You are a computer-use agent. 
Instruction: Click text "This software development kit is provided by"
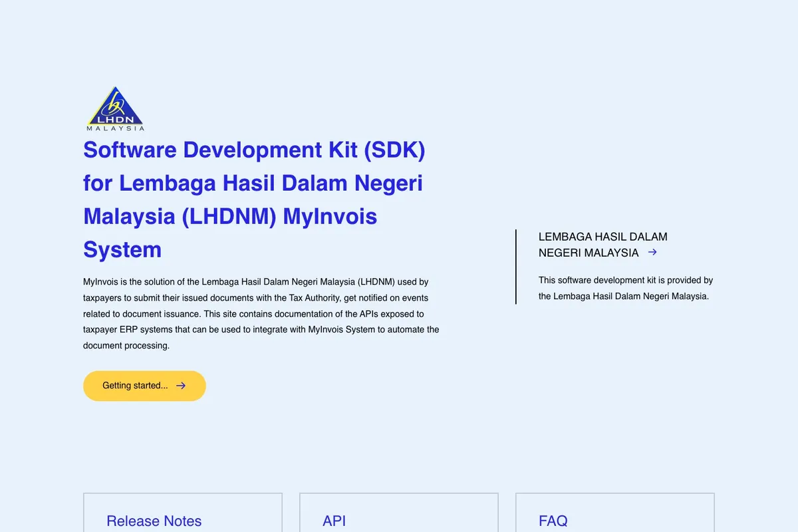click(626, 280)
